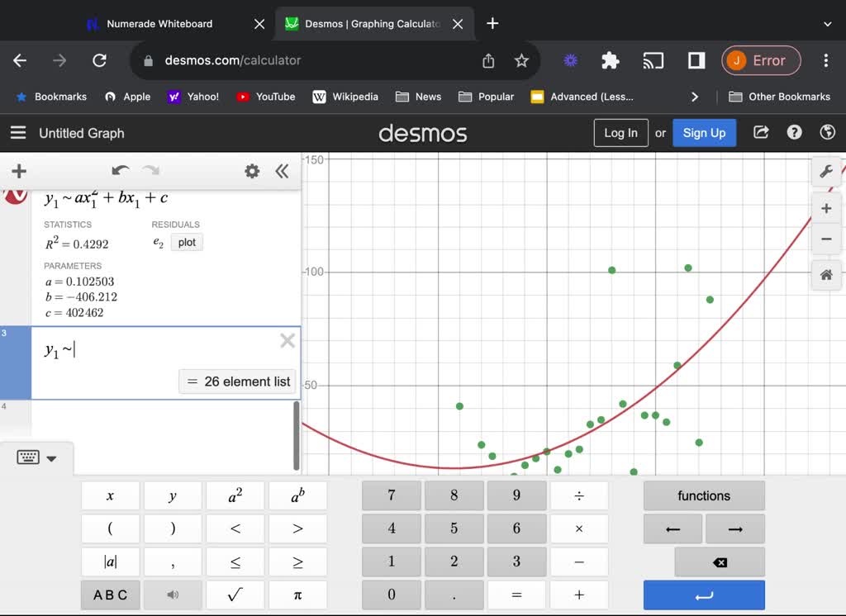Delete expression 3 with the X
This screenshot has height=616, width=846.
click(287, 340)
